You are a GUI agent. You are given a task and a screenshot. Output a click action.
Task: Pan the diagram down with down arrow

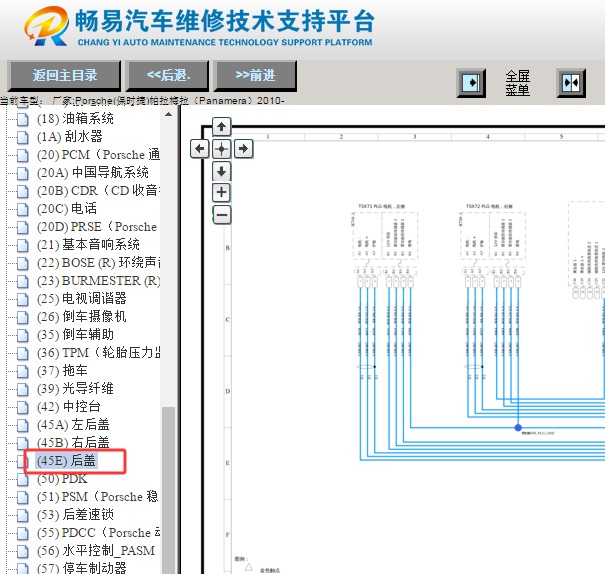tap(221, 171)
